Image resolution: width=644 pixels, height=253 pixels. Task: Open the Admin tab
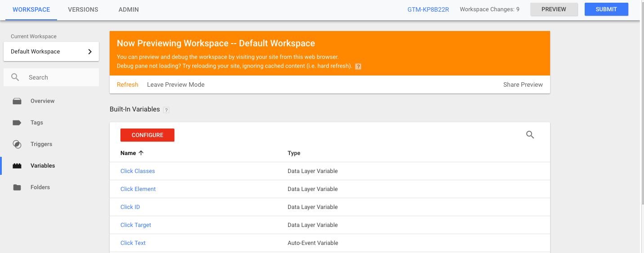pyautogui.click(x=129, y=9)
